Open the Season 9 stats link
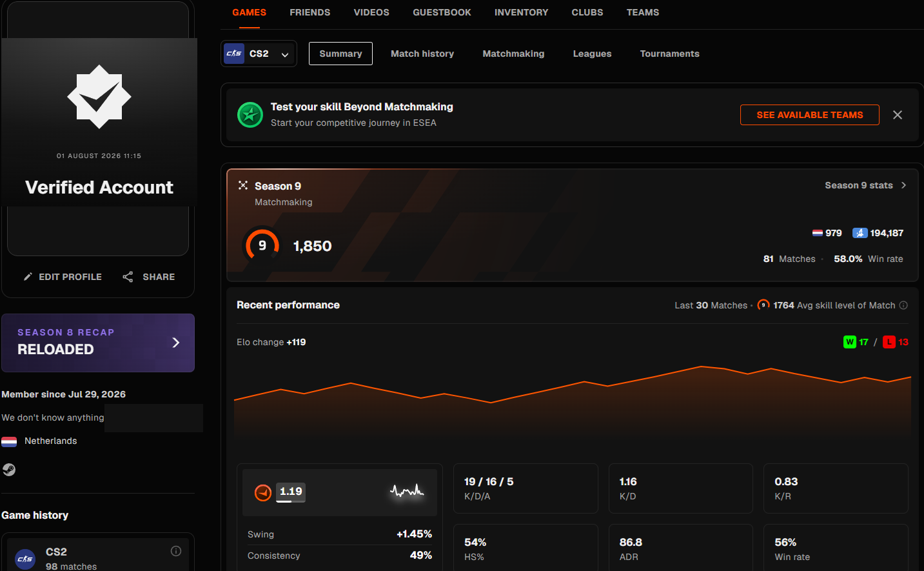The height and width of the screenshot is (571, 924). [x=865, y=185]
